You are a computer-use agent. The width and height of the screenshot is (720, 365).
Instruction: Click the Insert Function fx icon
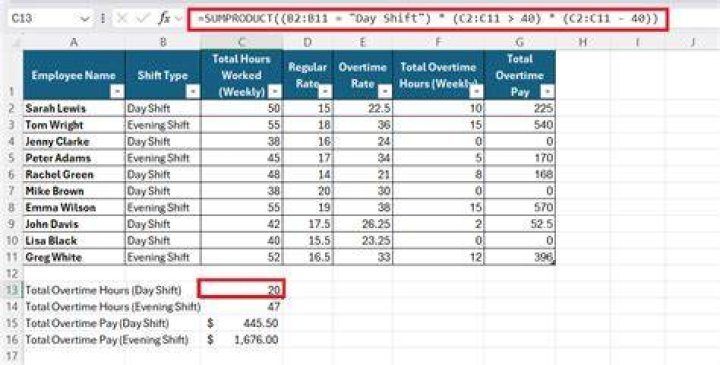click(x=164, y=18)
